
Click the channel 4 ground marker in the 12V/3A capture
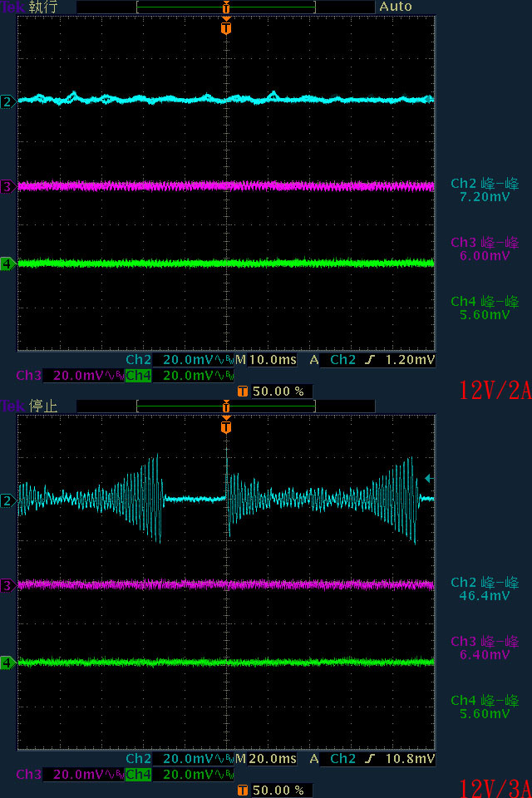tap(7, 663)
